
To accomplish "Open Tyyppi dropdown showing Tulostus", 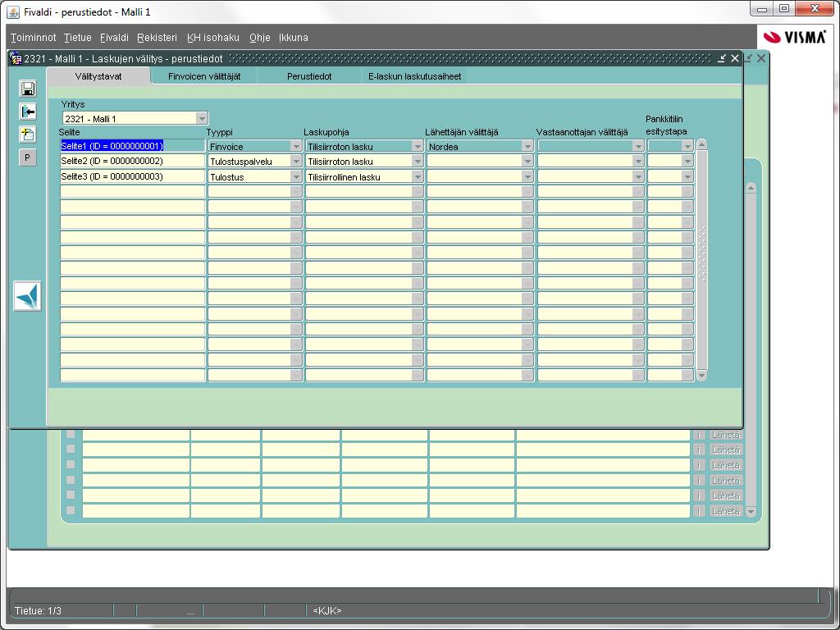I will click(x=295, y=177).
